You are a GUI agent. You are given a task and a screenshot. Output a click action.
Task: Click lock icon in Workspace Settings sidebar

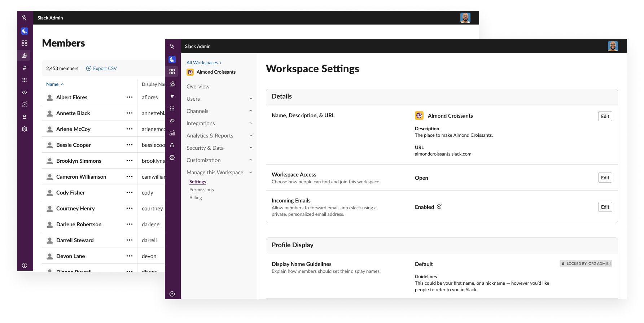[172, 145]
